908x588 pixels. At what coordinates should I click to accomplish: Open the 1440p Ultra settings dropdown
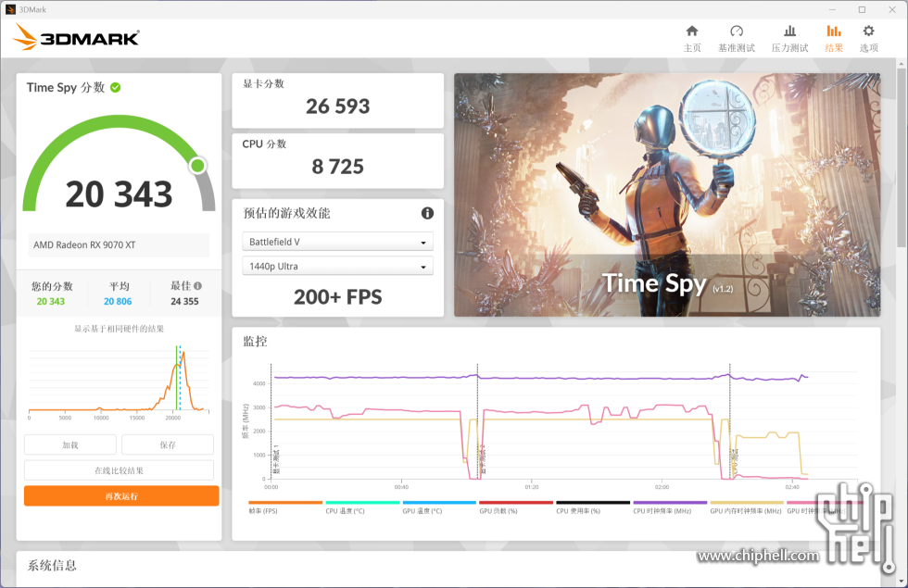tap(337, 265)
